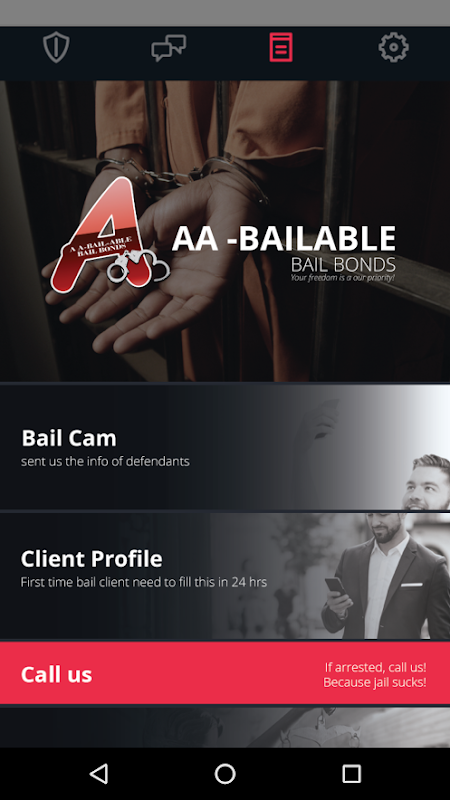The height and width of the screenshot is (800, 450).
Task: Tap the Android recent apps square
Action: pyautogui.click(x=352, y=773)
